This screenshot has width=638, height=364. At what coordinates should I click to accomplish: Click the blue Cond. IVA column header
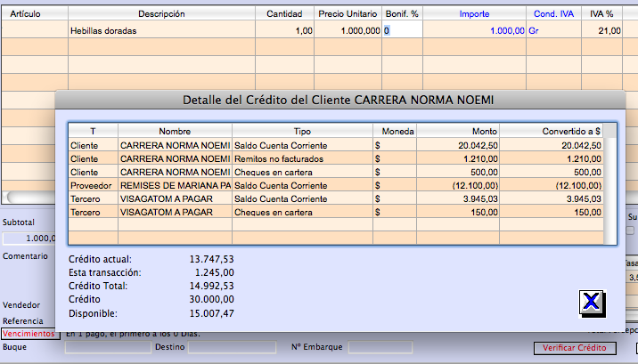(553, 14)
